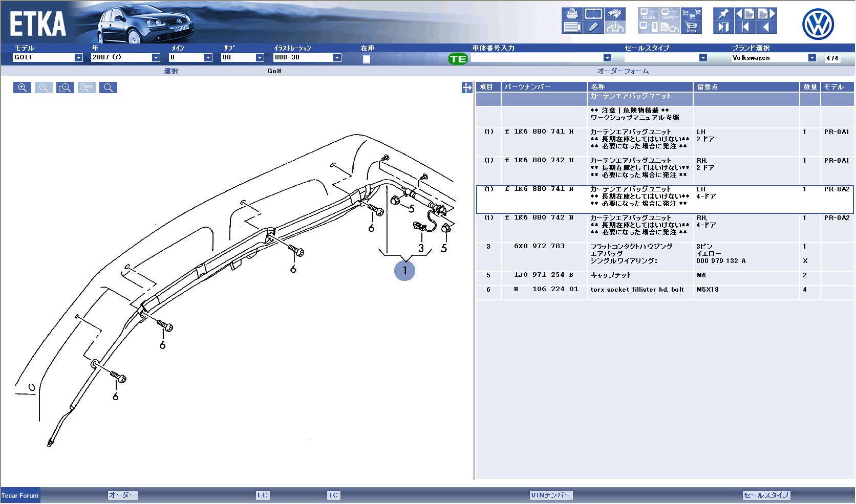
Task: Click the TC tab in bottom bar
Action: 333,495
